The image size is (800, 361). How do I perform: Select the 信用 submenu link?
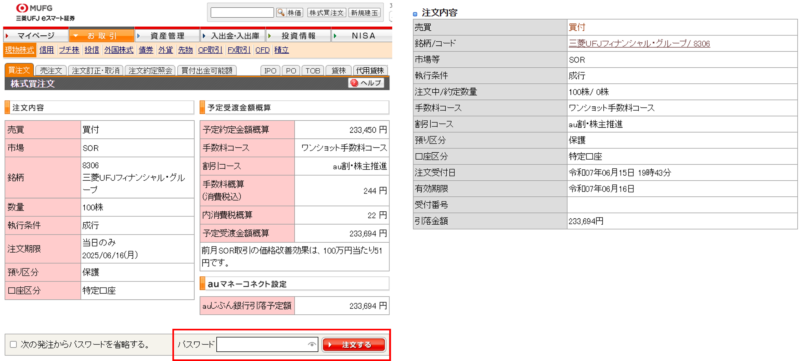pos(46,50)
